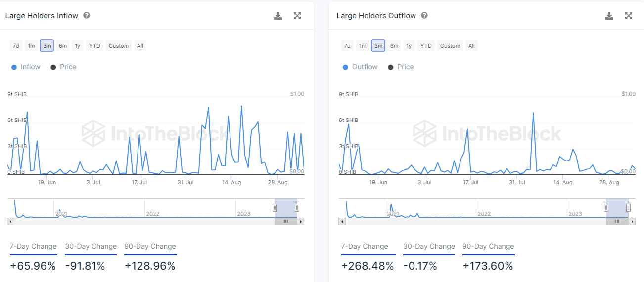
Task: Open help tooltip for Large Holders Inflow
Action: click(x=87, y=16)
